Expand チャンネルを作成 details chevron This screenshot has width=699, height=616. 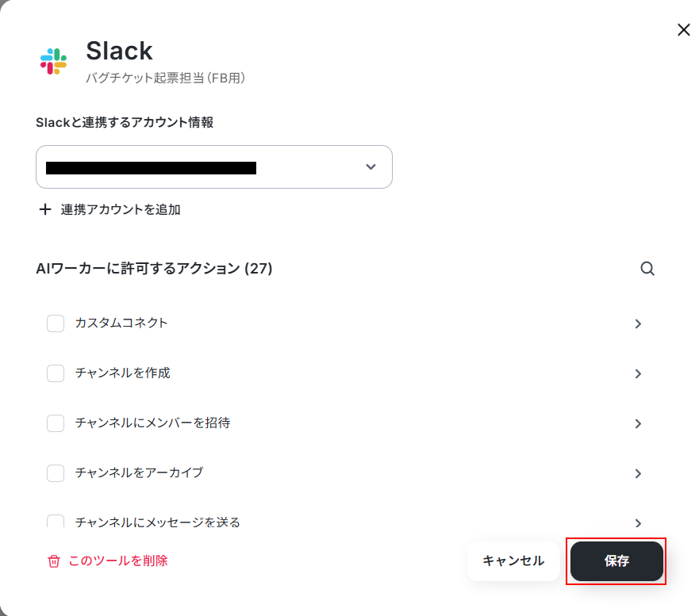tap(638, 373)
